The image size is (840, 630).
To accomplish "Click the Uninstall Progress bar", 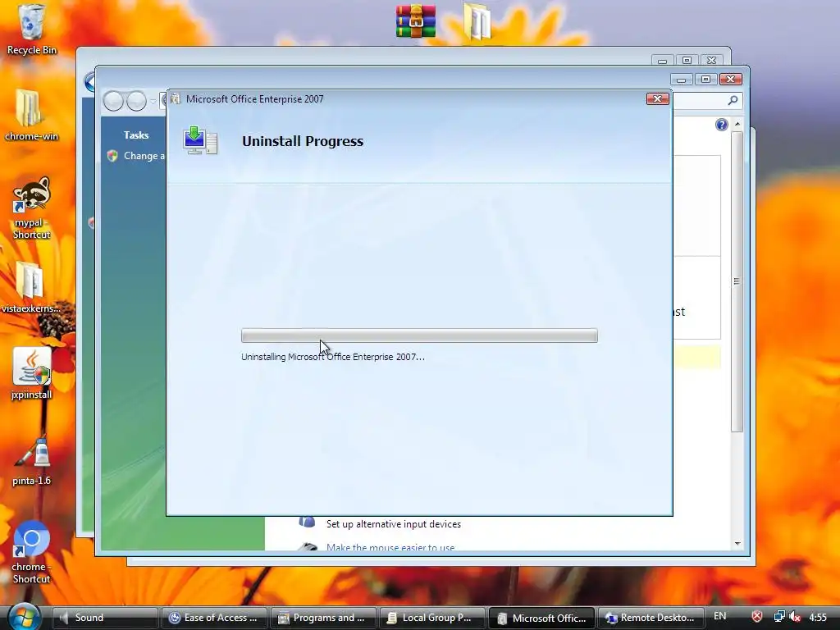I will pos(419,336).
